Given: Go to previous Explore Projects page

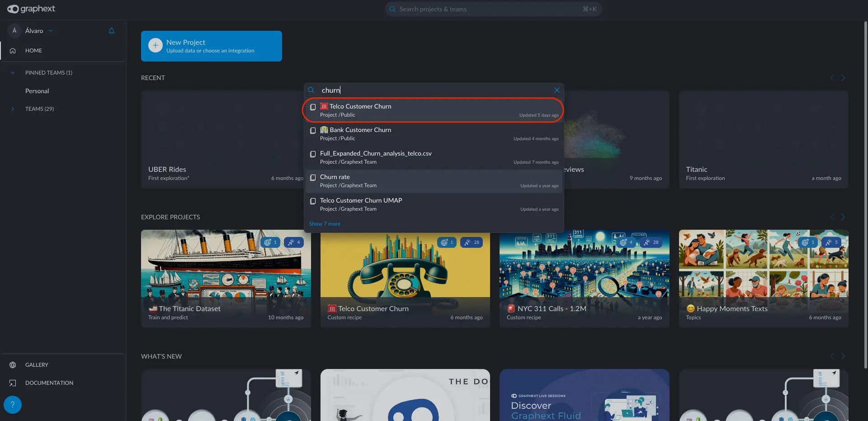Looking at the screenshot, I should [832, 217].
